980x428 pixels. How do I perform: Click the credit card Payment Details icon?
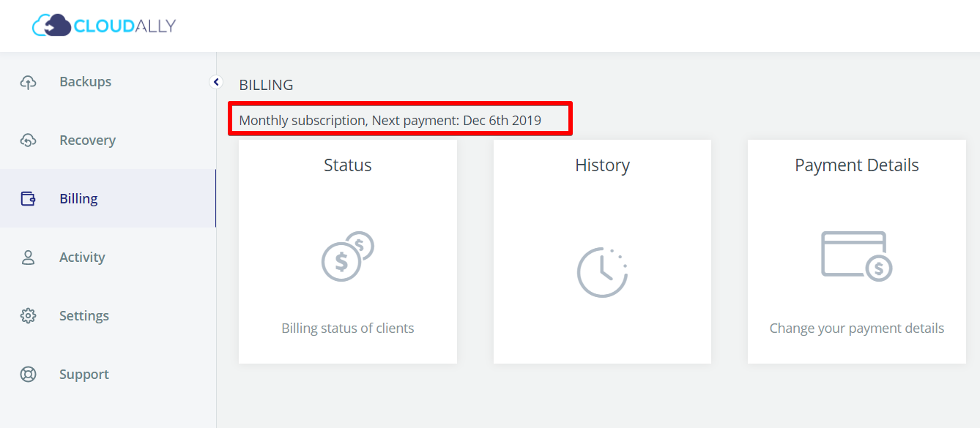click(x=856, y=256)
